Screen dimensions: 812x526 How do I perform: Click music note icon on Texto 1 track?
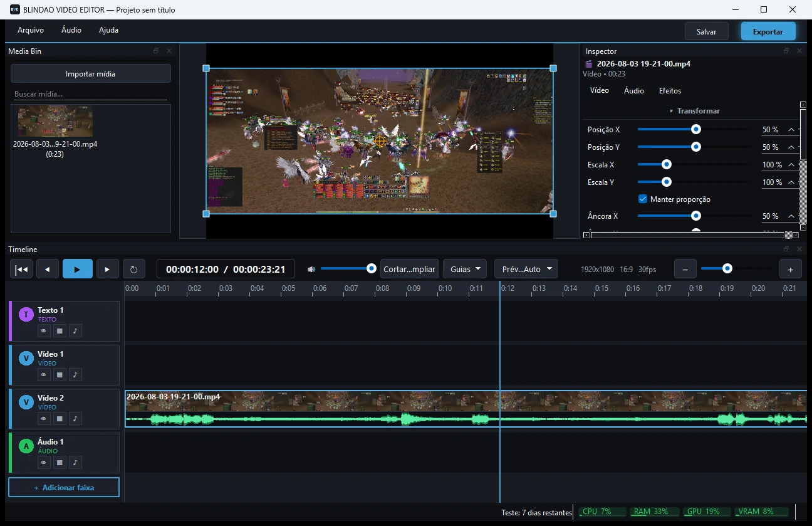[x=75, y=331]
